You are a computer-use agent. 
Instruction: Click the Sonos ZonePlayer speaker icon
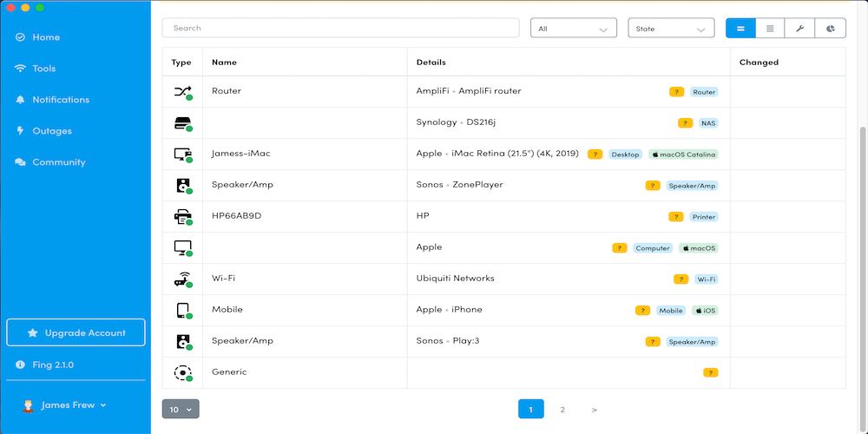182,185
